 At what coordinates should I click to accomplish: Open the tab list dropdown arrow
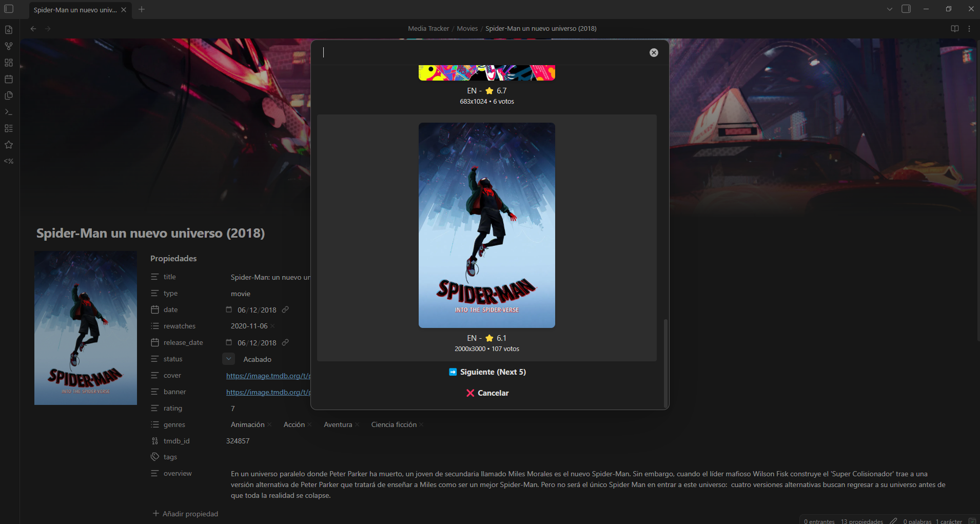[x=888, y=9]
